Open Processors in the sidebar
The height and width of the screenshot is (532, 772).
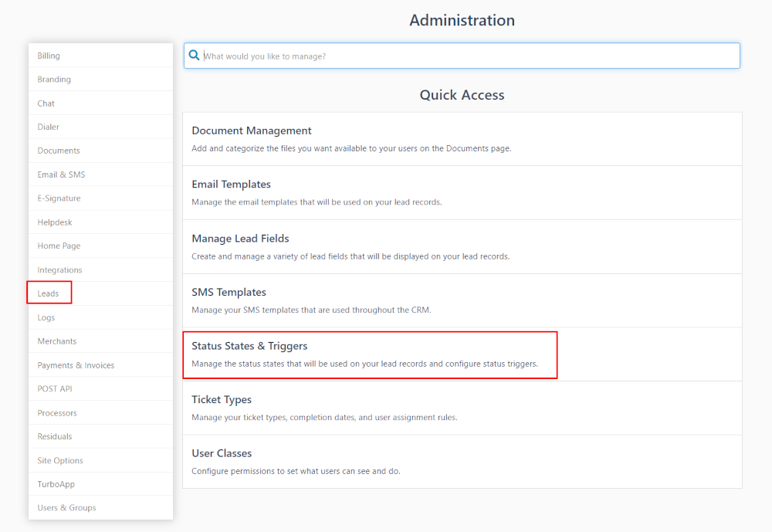coord(101,413)
